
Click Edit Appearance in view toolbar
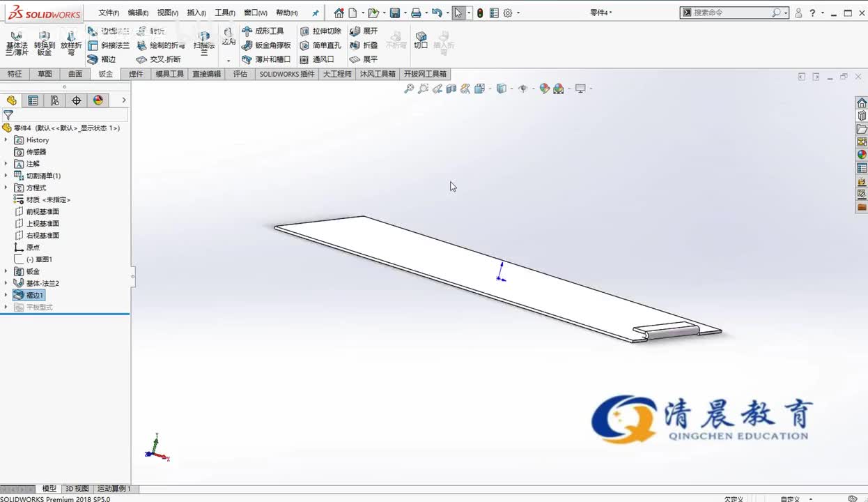[x=545, y=89]
